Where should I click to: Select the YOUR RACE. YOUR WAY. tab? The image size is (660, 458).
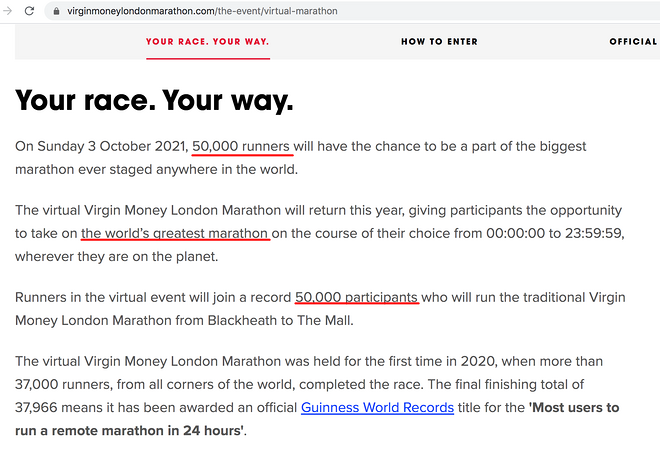(x=207, y=42)
